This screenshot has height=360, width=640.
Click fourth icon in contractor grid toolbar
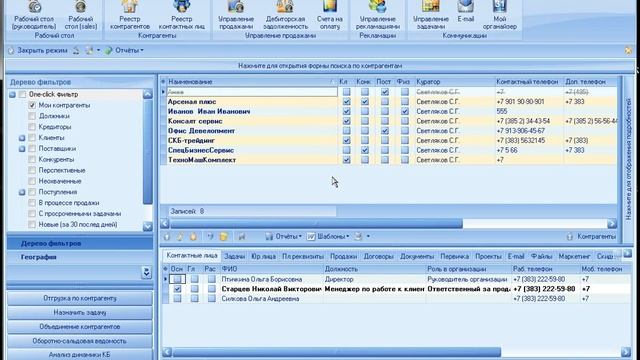[210, 236]
